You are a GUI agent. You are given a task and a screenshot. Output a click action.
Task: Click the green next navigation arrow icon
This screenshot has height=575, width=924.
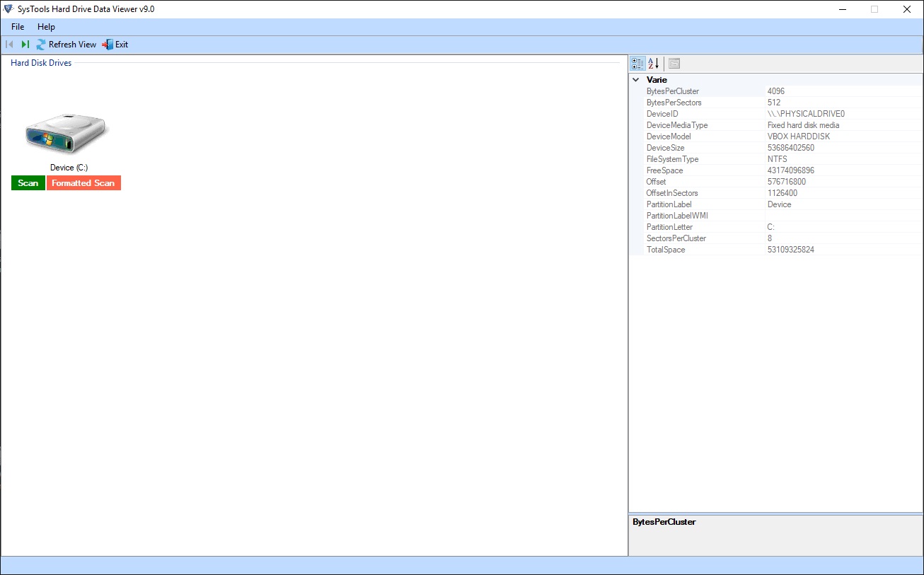[x=25, y=45]
